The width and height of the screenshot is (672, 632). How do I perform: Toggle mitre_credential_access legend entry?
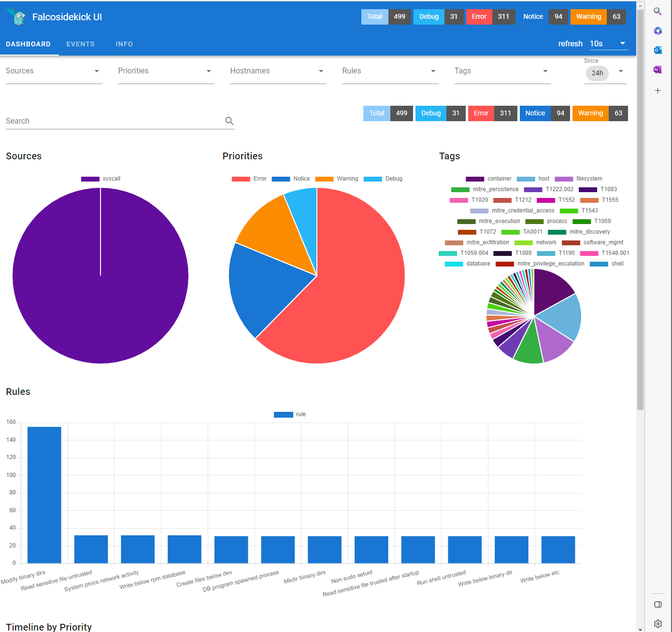click(512, 211)
